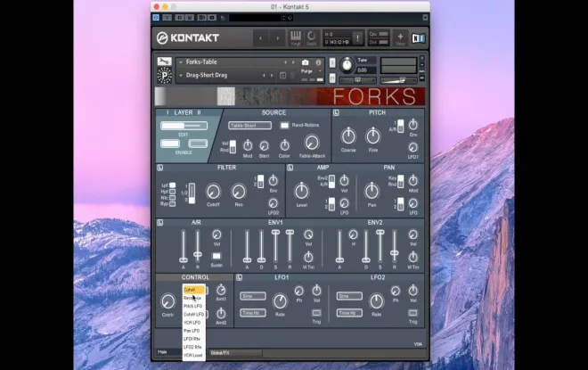Image resolution: width=588 pixels, height=370 pixels.
Task: Select Pitch LFO in the control menu
Action: (193, 306)
